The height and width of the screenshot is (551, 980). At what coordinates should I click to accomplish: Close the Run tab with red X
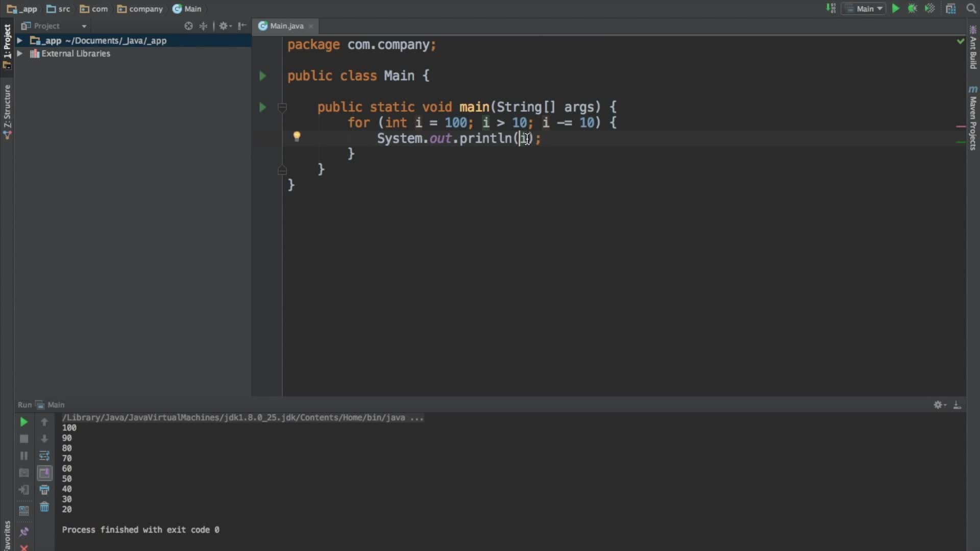coord(23,547)
